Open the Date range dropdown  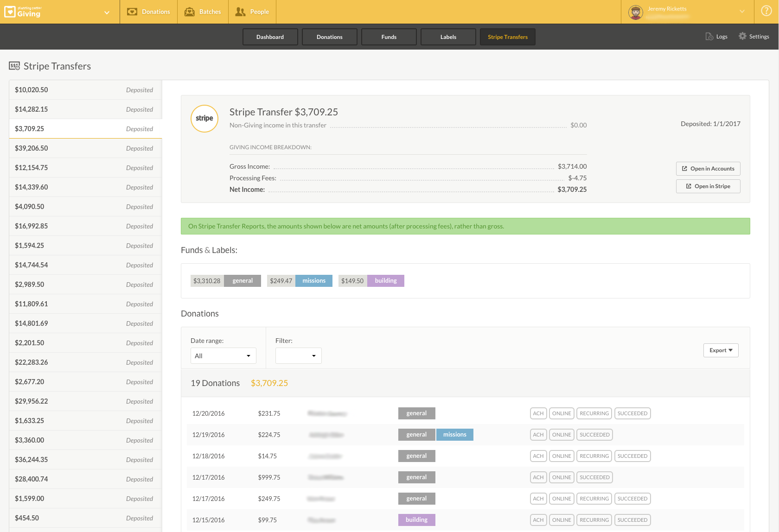223,356
